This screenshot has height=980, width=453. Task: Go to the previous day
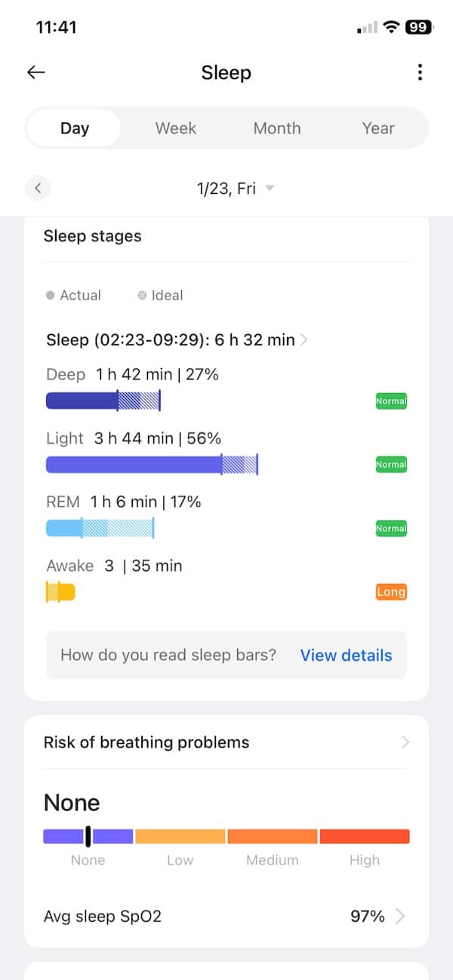[x=38, y=188]
